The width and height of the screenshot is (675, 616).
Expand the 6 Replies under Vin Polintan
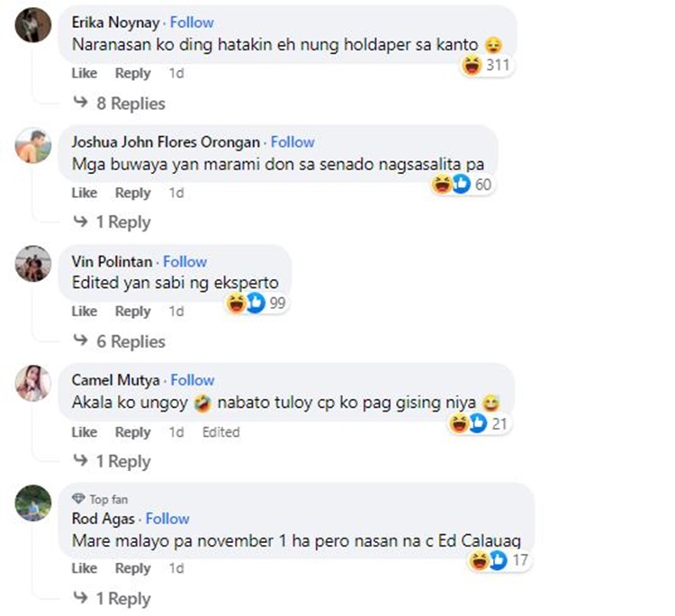point(119,341)
